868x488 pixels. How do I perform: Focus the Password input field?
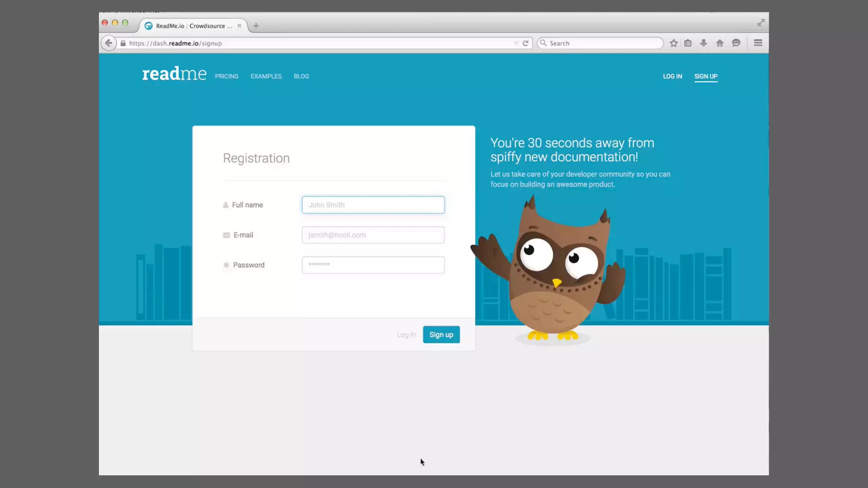click(x=373, y=265)
